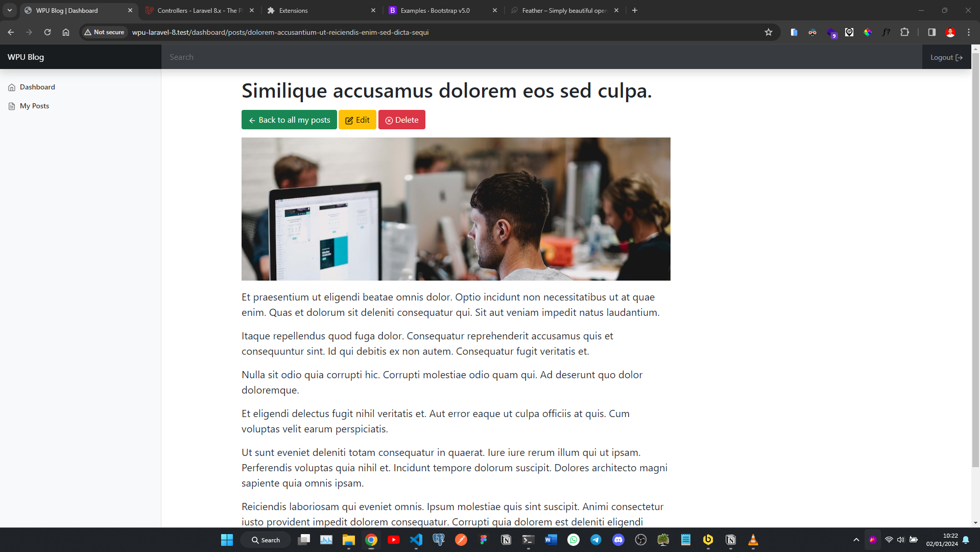
Task: Reload the page with the refresh icon
Action: (x=47, y=32)
